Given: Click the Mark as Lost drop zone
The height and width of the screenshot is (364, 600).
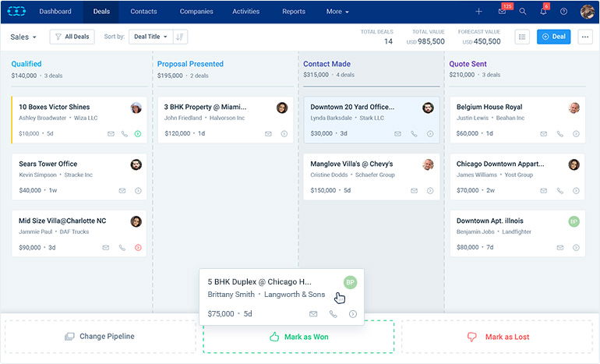Looking at the screenshot, I should point(497,337).
